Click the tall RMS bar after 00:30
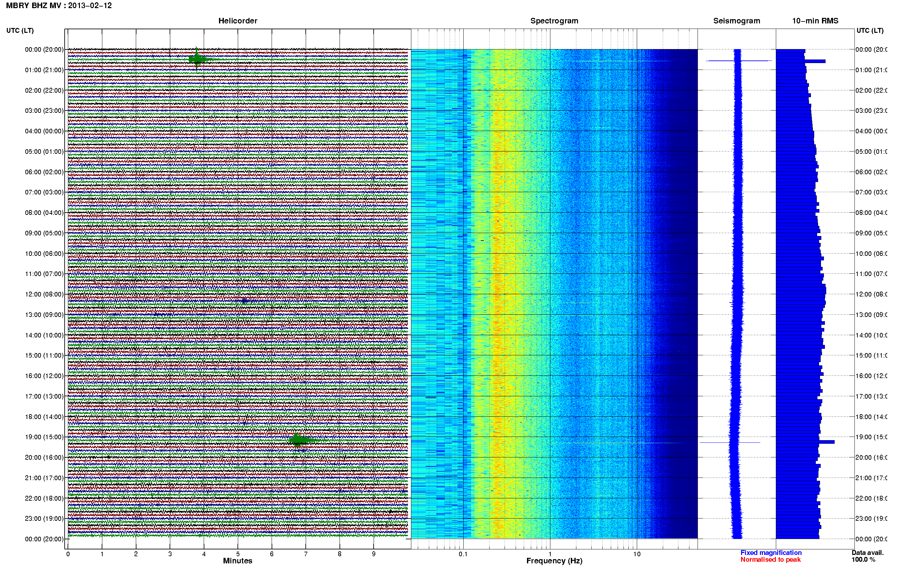Screen dimensions: 924x578 coord(801,61)
